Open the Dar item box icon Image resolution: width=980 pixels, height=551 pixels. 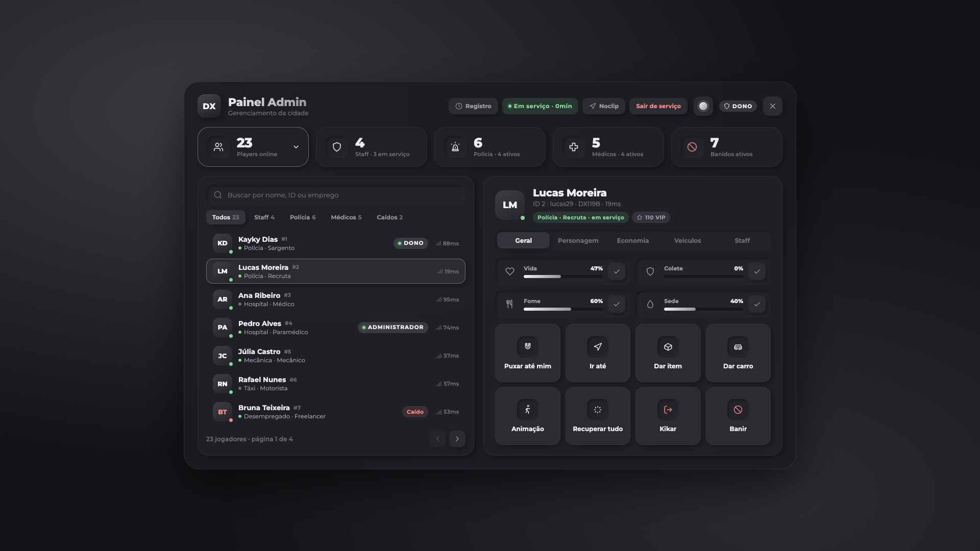[668, 346]
